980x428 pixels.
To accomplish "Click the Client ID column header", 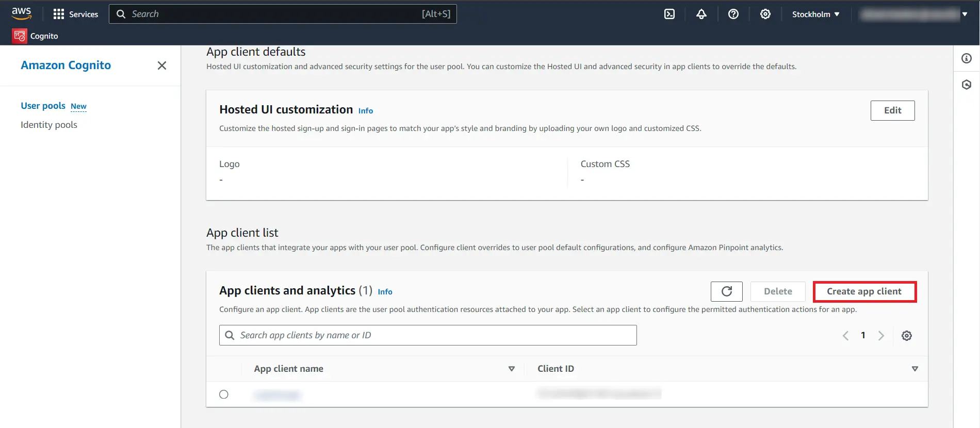I will (x=556, y=369).
